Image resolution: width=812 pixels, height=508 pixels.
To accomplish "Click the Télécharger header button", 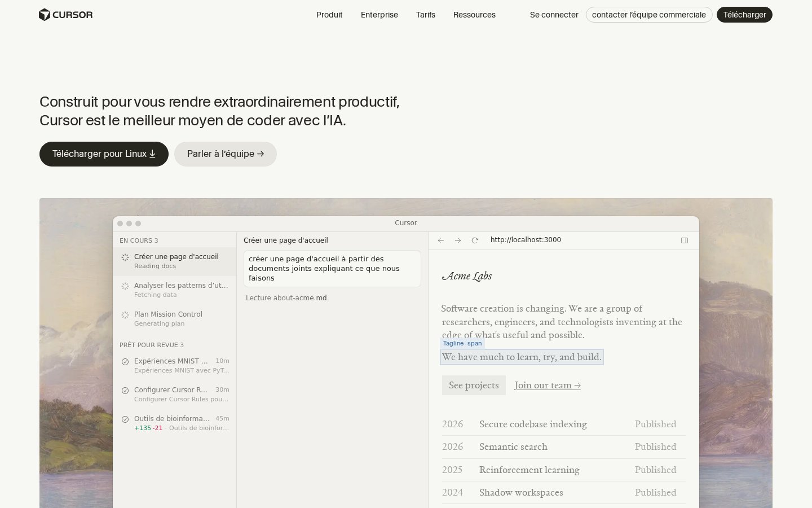I will [x=744, y=15].
